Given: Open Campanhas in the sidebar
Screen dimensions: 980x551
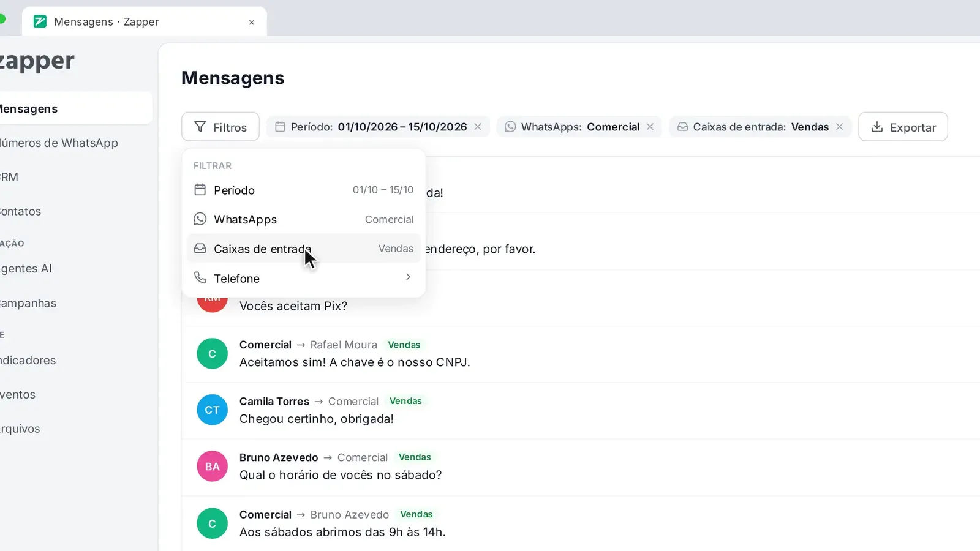Looking at the screenshot, I should tap(75, 303).
